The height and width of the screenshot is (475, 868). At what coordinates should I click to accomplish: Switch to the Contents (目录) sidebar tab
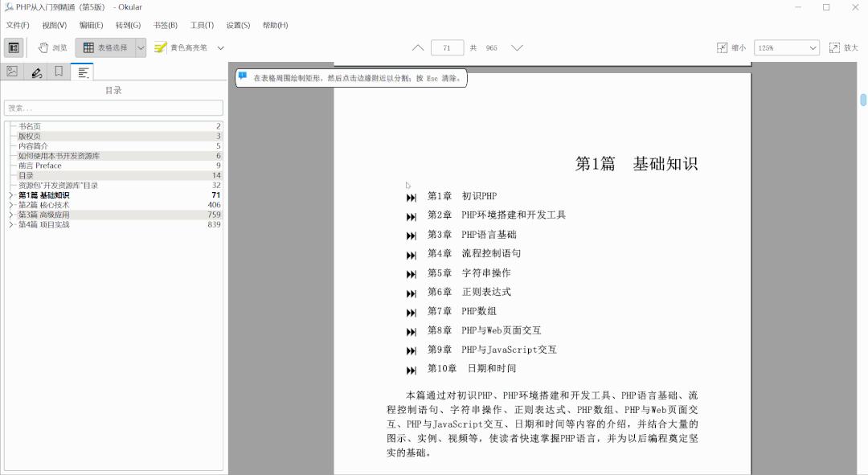(81, 71)
